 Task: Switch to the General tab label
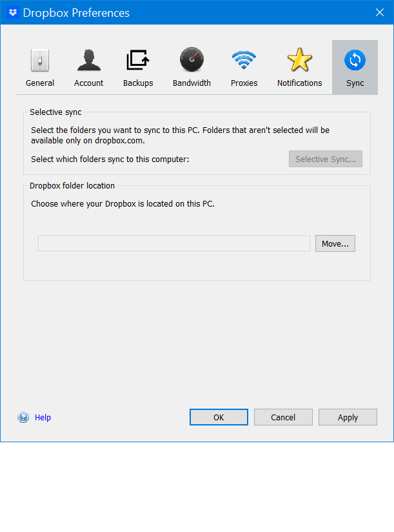point(40,83)
